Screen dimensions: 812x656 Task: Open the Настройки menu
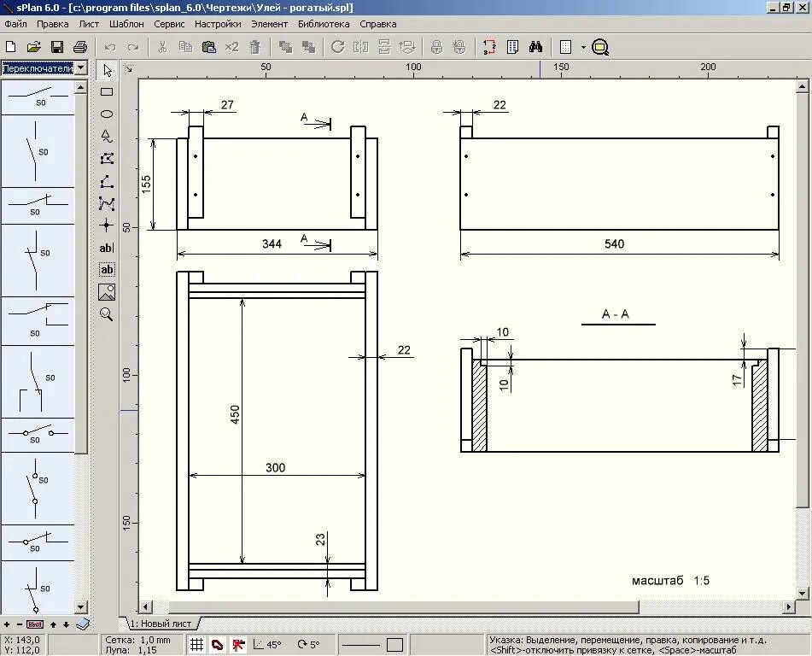[x=218, y=24]
